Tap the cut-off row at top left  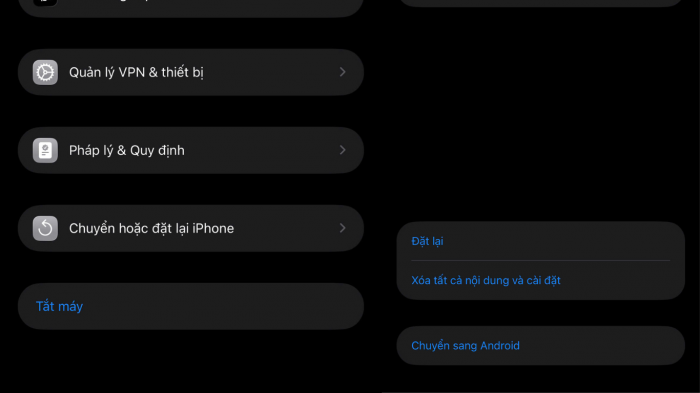pyautogui.click(x=191, y=7)
